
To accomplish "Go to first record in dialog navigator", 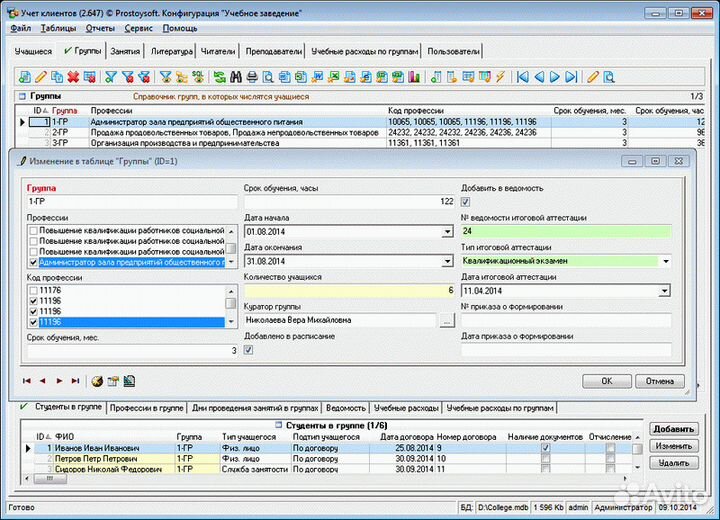I will (x=27, y=381).
